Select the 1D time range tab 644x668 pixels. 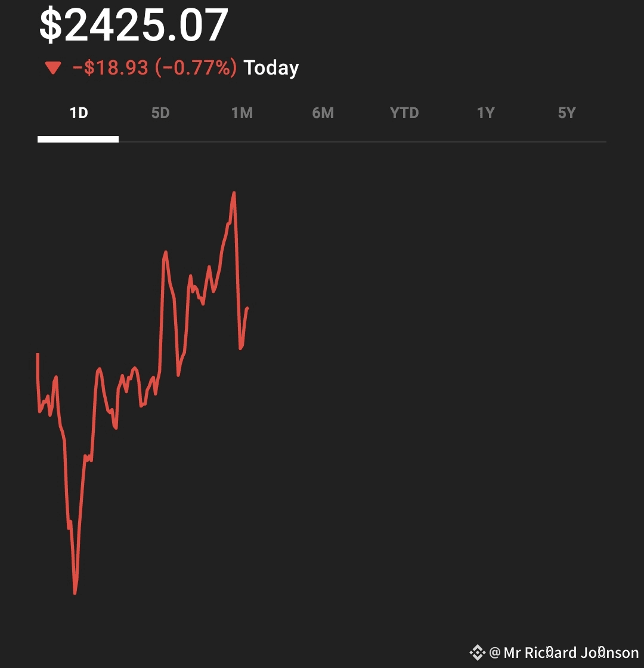pyautogui.click(x=78, y=113)
